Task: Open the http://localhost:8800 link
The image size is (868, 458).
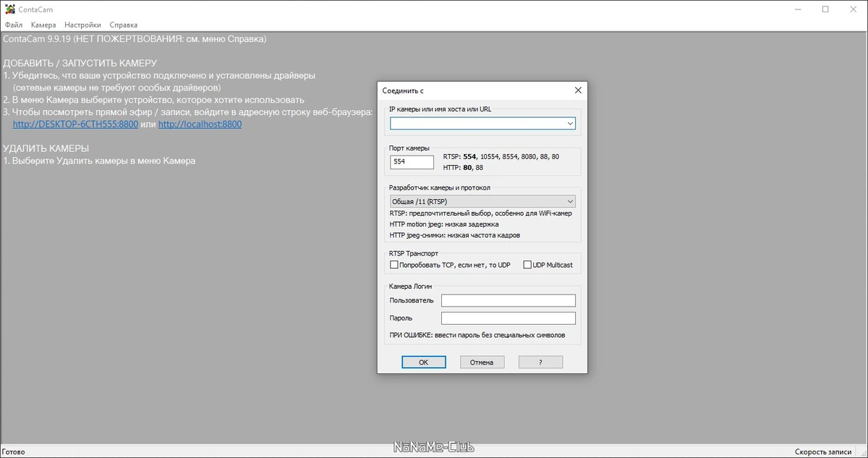Action: [200, 124]
